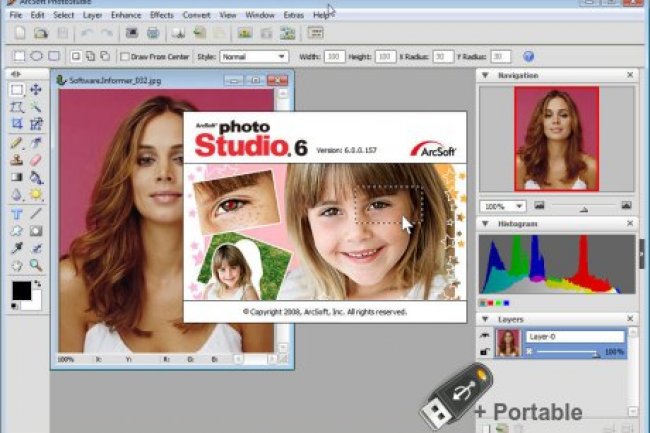This screenshot has height=433, width=650.
Task: Enable Draw From Center checkbox
Action: pyautogui.click(x=125, y=57)
